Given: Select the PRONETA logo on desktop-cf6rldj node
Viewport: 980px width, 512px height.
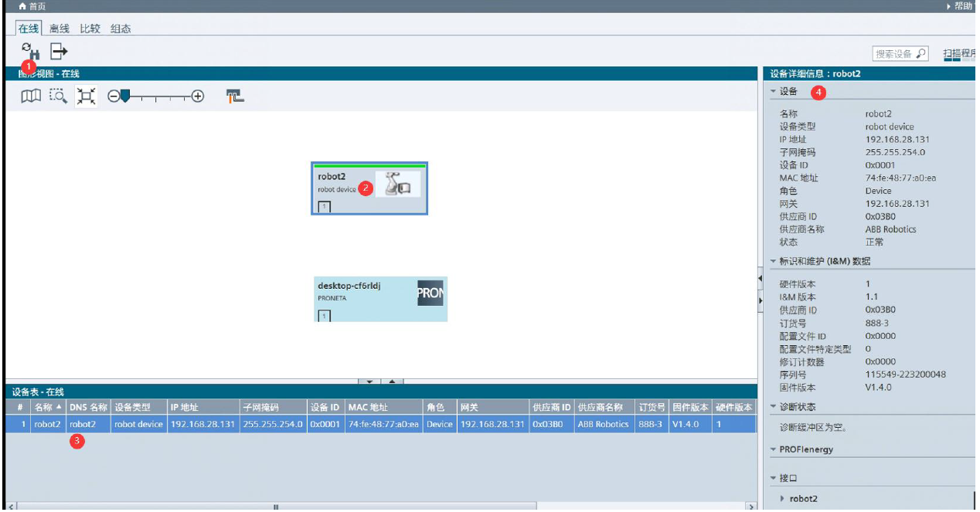Looking at the screenshot, I should [x=431, y=293].
